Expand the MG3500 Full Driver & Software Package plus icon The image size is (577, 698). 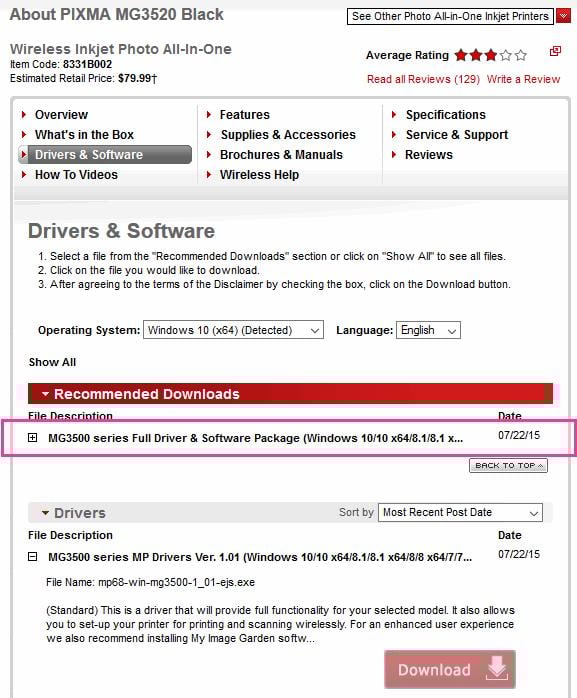pyautogui.click(x=33, y=438)
